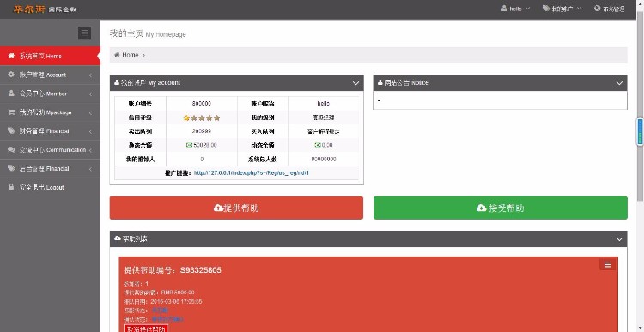644x332 pixels.
Task: Open the hello user dropdown in the top bar
Action: click(515, 9)
